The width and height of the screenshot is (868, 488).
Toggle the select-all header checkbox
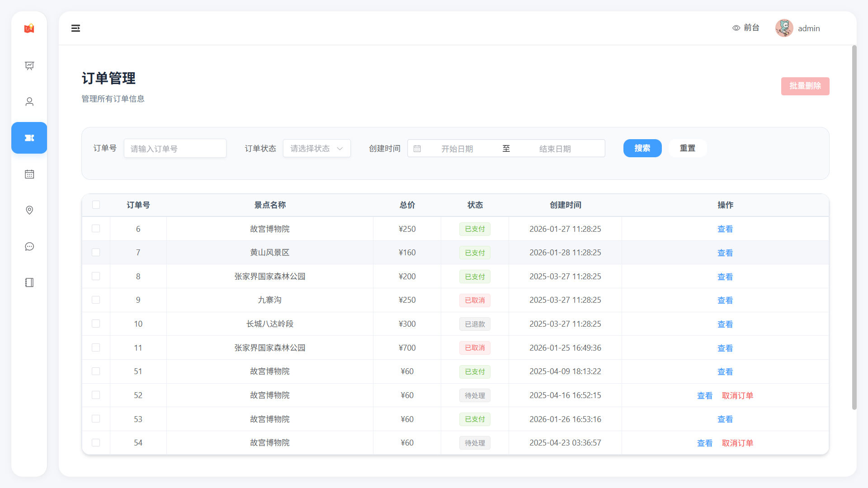click(x=96, y=205)
